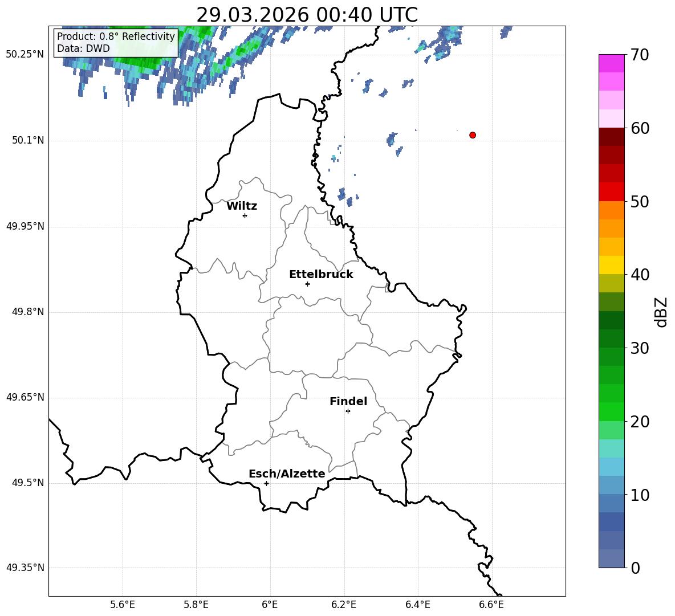Click the 49.95°N latitude tick label

tap(25, 226)
